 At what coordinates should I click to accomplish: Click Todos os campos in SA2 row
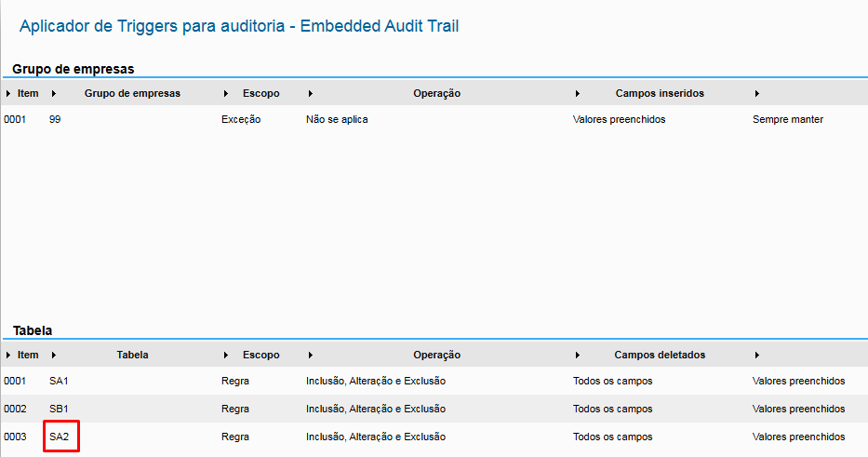612,437
